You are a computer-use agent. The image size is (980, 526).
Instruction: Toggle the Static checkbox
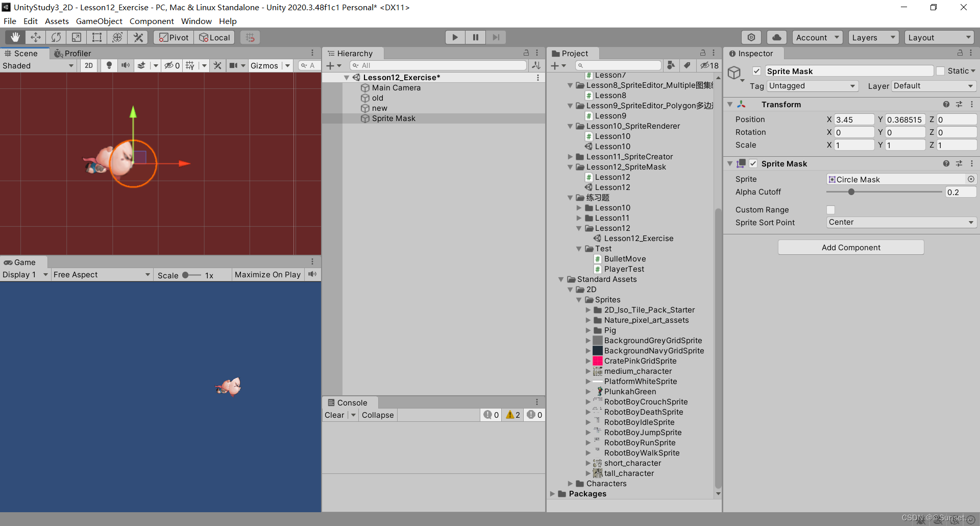coord(940,71)
